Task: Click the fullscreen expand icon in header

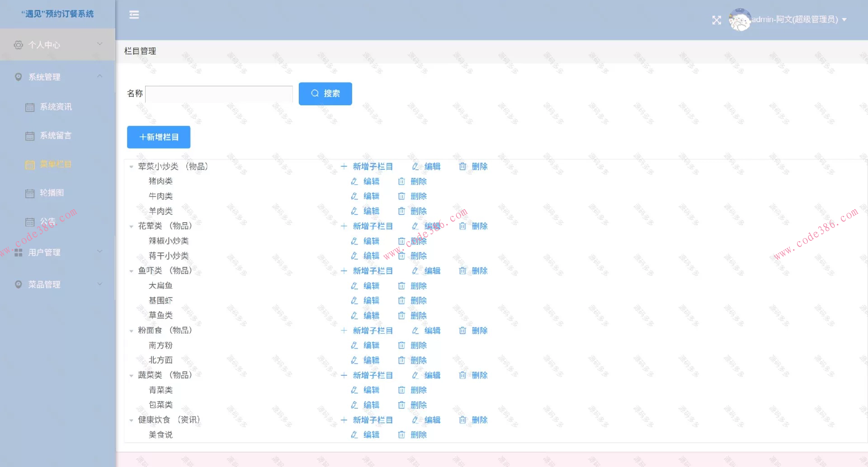Action: coord(717,20)
